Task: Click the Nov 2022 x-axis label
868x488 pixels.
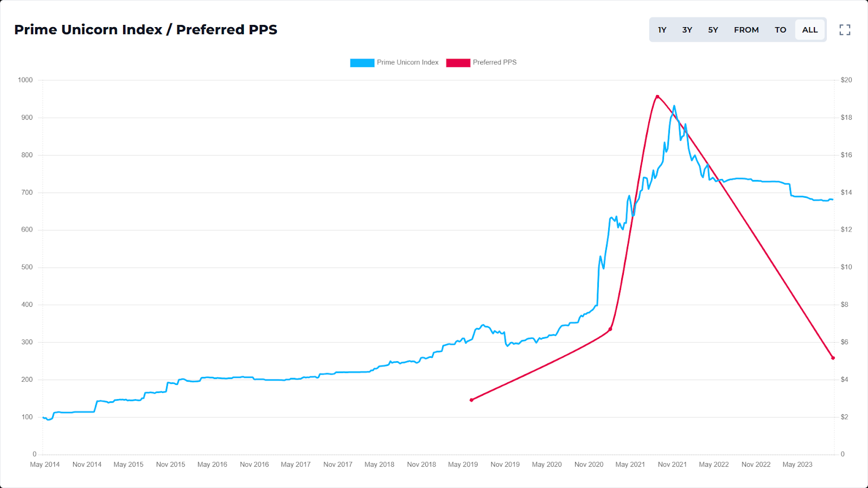Action: tap(756, 465)
